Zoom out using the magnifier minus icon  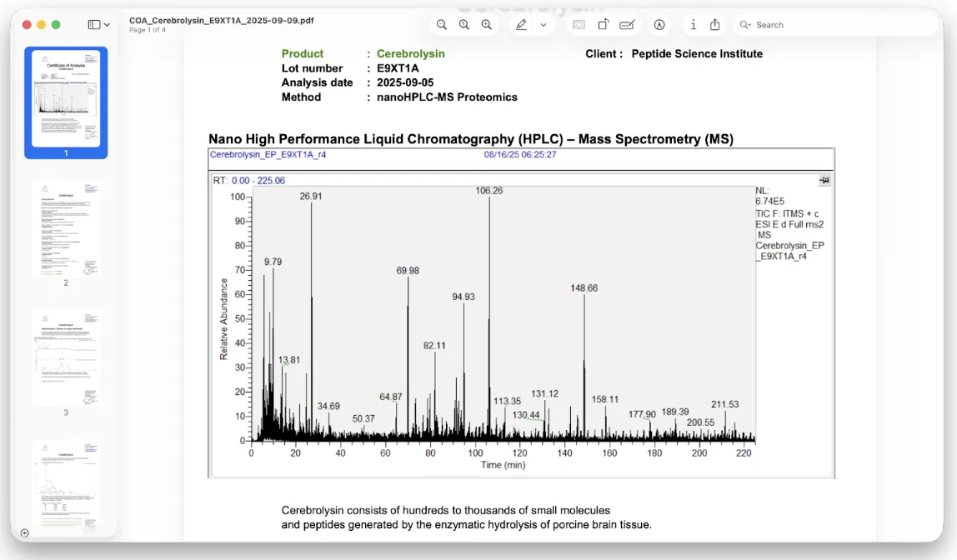pyautogui.click(x=442, y=25)
